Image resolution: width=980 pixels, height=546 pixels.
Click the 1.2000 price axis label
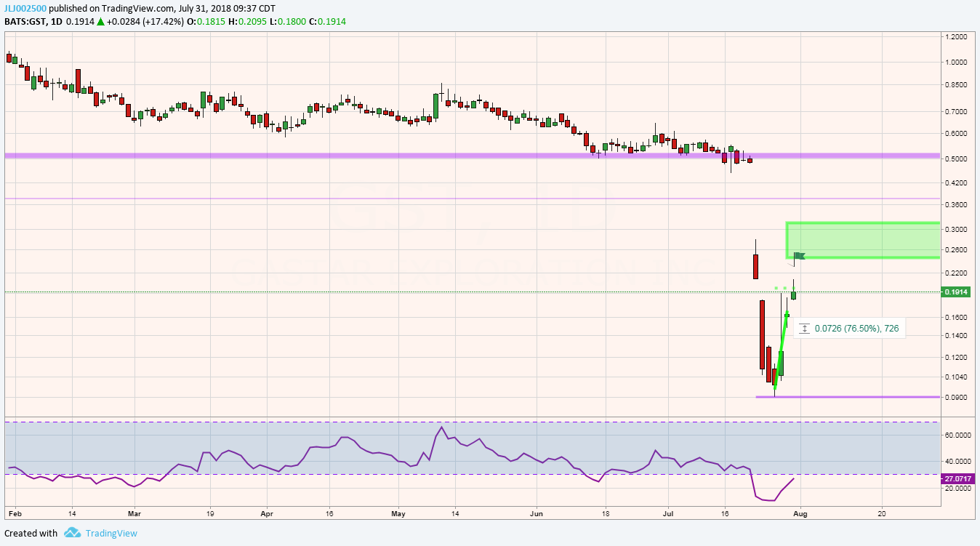click(x=957, y=36)
